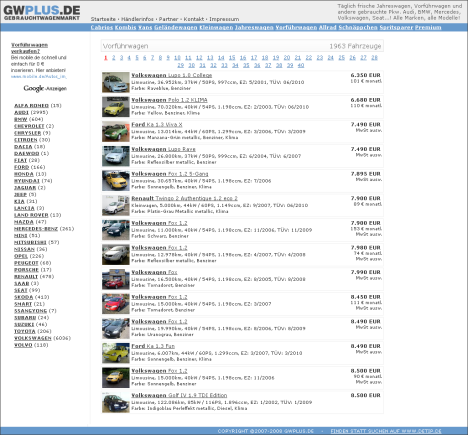The height and width of the screenshot is (435, 468).
Task: Click the green Ford Ka Viva X photo
Action: pyautogui.click(x=116, y=132)
